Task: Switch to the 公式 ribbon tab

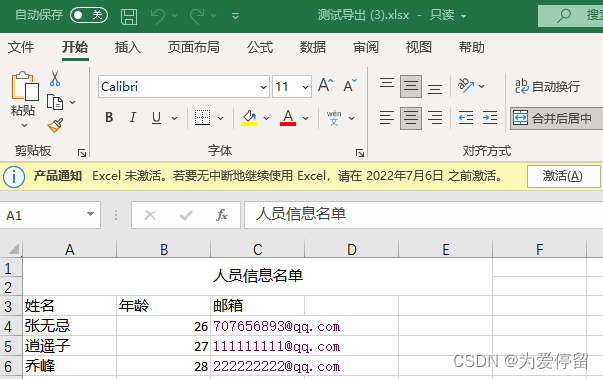Action: (x=260, y=47)
